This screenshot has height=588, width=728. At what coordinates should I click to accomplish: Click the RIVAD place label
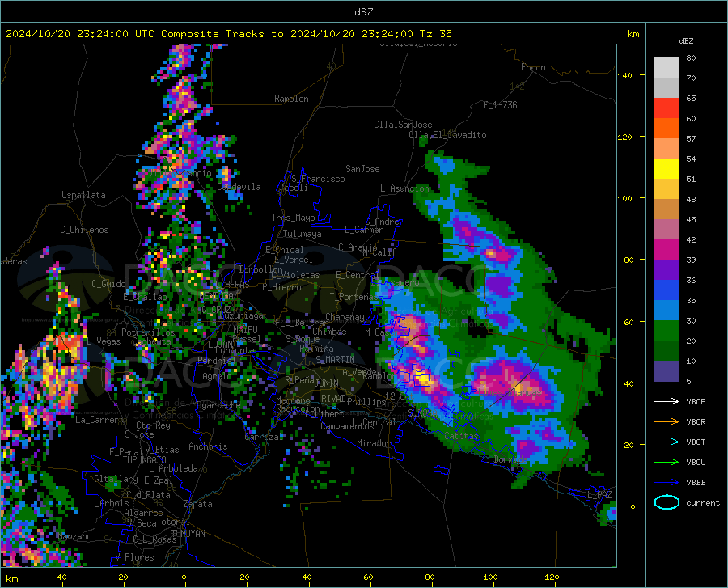333,399
